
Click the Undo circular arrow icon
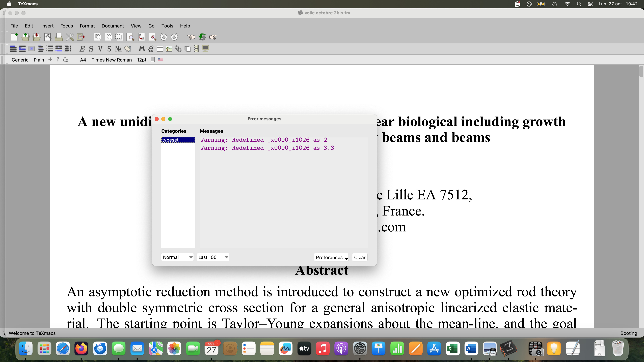point(164,37)
